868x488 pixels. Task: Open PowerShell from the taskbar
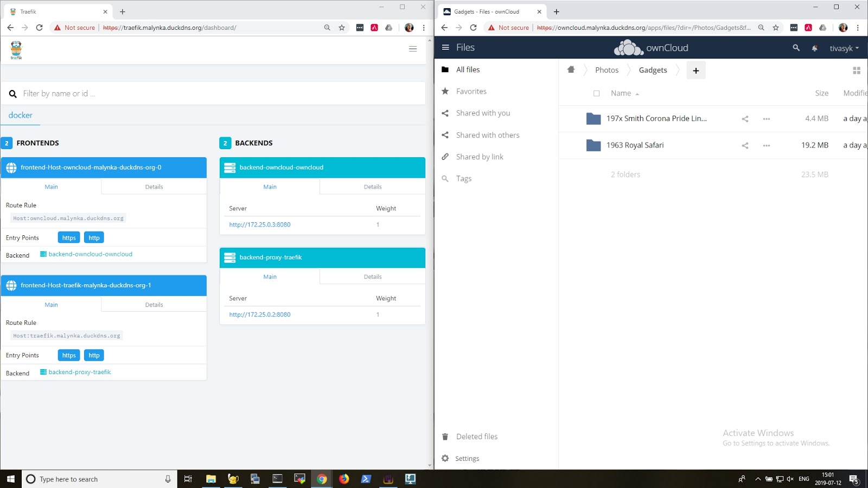coord(366,479)
